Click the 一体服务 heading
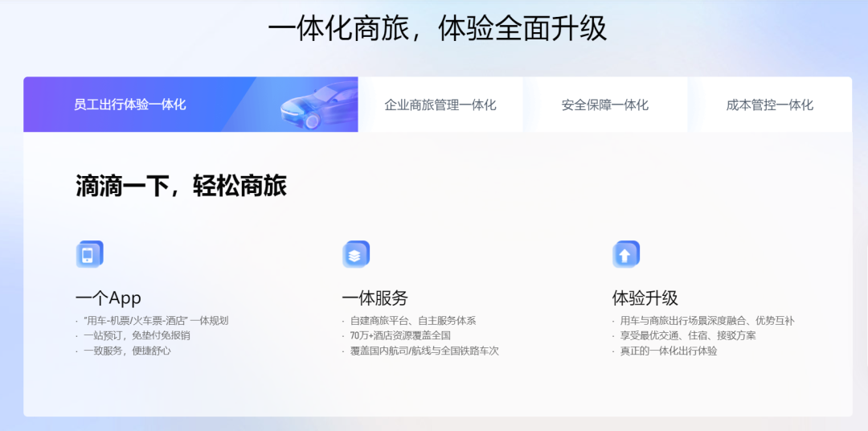Screen dimensions: 868x431 coord(375,298)
